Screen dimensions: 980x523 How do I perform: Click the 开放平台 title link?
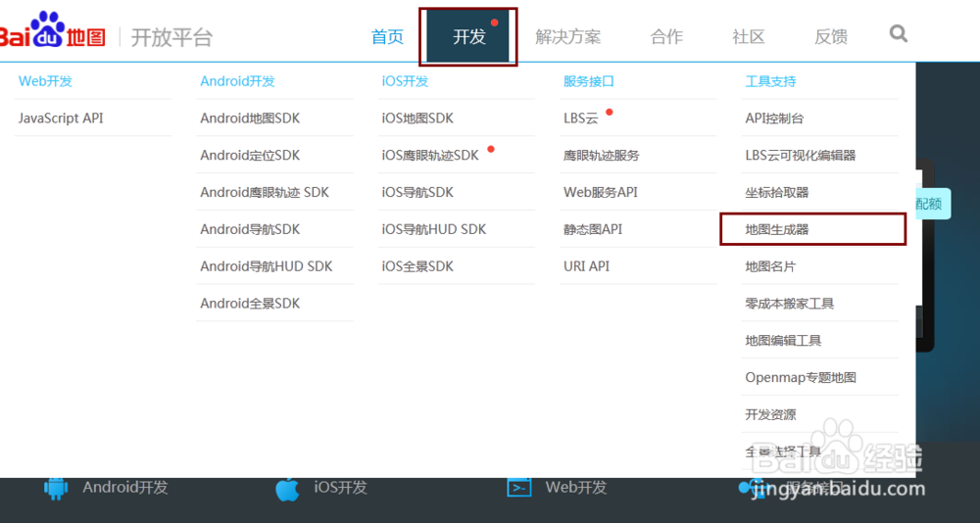(171, 37)
